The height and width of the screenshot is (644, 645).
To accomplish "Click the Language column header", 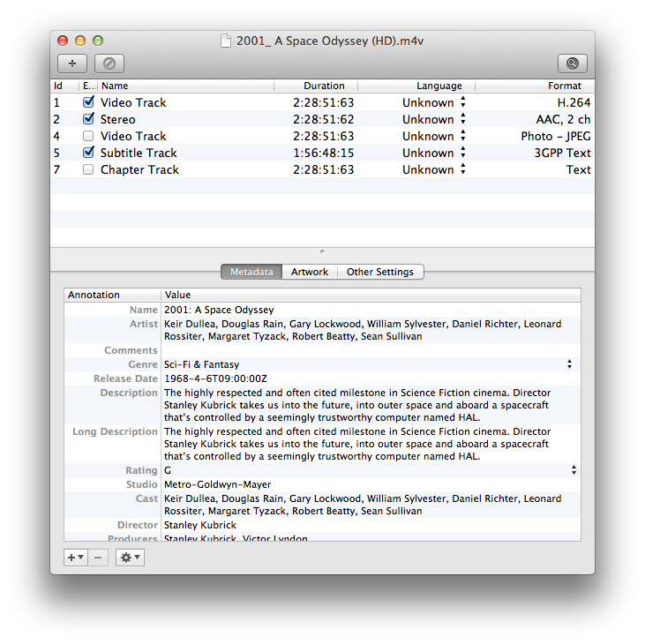I will (416, 86).
